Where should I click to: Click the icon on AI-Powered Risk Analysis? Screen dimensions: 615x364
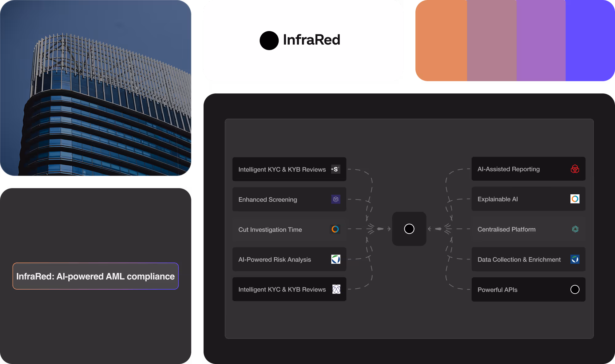tap(335, 259)
